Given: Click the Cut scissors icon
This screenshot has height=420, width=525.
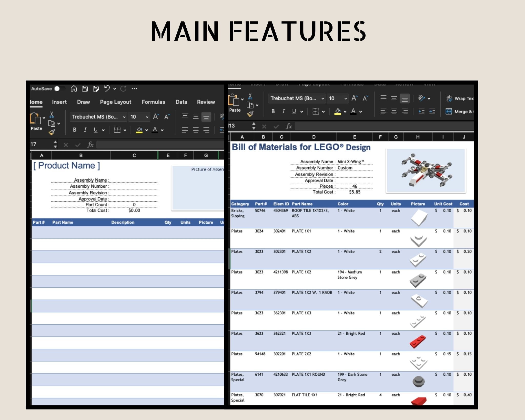Looking at the screenshot, I should click(51, 115).
